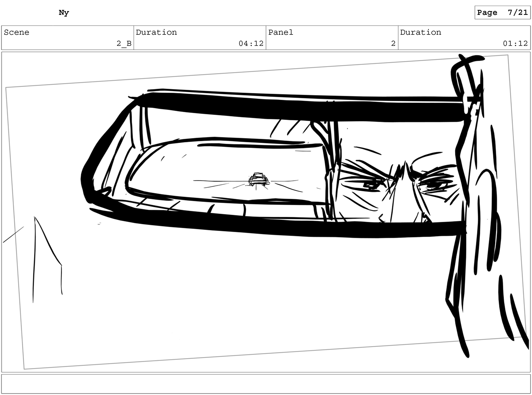Viewport: 532px width, 395px height.
Task: Click the driver's right eye in mirror reflection
Action: click(x=430, y=184)
